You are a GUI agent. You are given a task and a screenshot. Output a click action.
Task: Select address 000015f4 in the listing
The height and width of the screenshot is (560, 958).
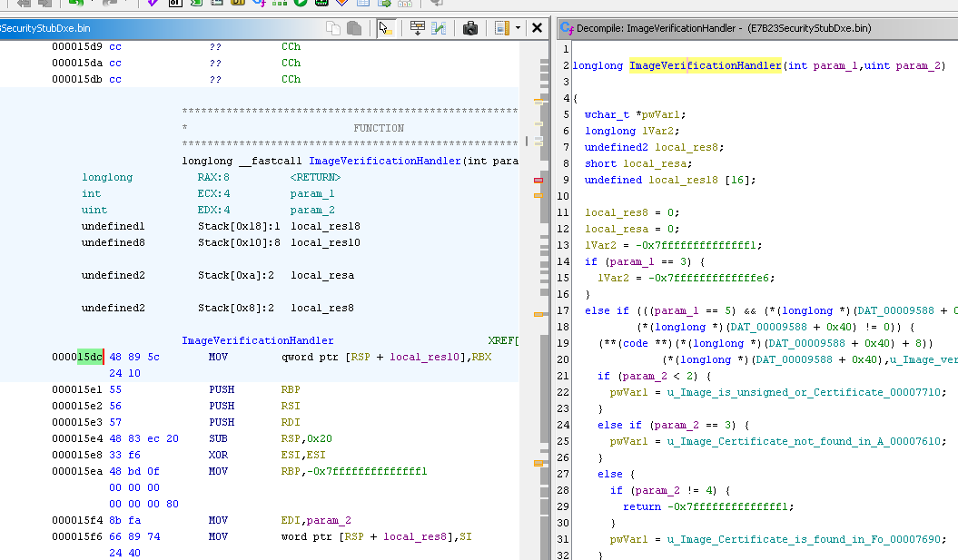pos(77,520)
